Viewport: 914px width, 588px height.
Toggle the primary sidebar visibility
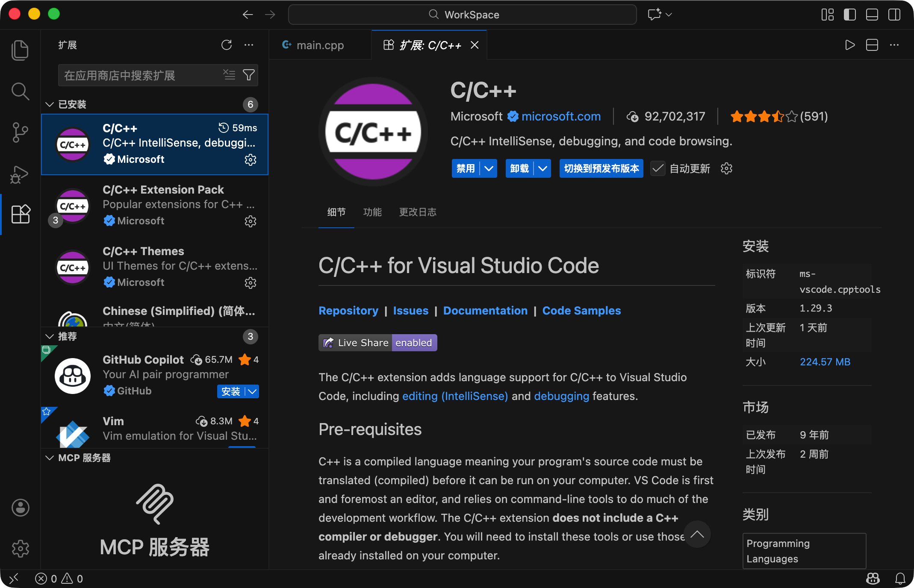pos(849,15)
